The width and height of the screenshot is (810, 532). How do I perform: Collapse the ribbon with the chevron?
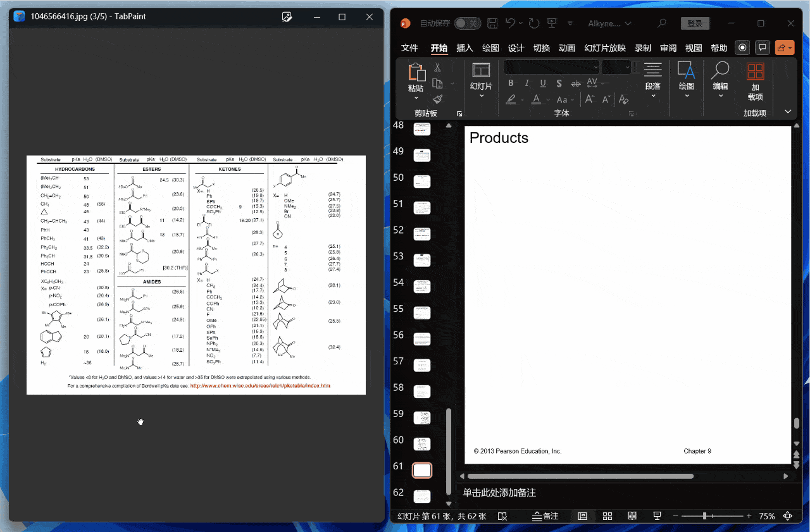[x=788, y=111]
